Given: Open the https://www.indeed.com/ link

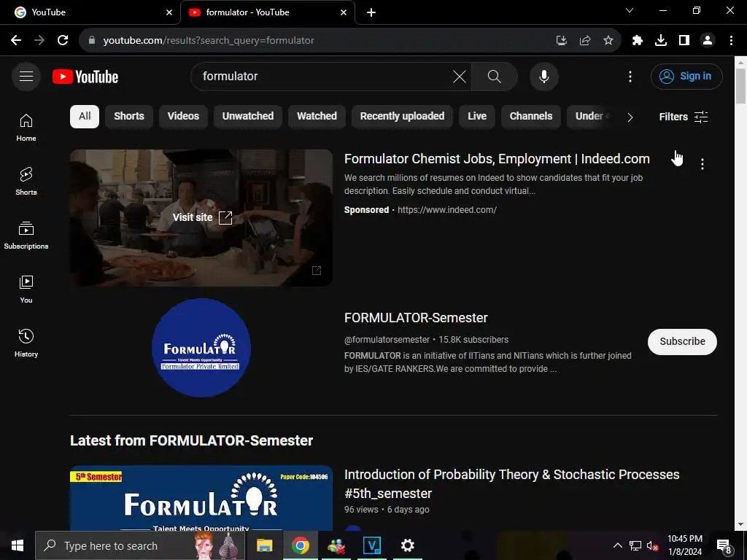Looking at the screenshot, I should [x=447, y=209].
